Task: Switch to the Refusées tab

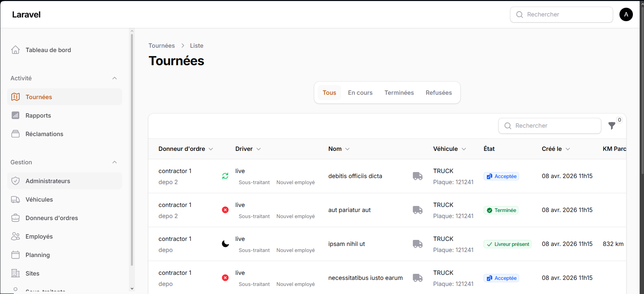Action: pyautogui.click(x=439, y=93)
